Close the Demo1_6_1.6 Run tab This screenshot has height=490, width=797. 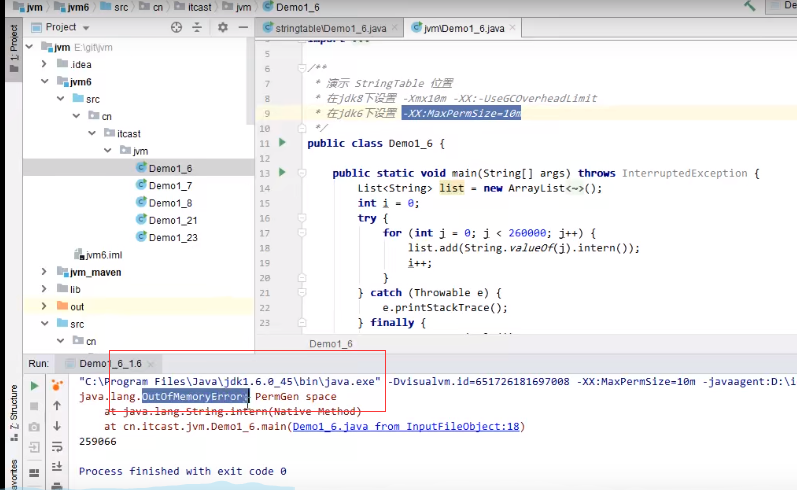point(150,364)
